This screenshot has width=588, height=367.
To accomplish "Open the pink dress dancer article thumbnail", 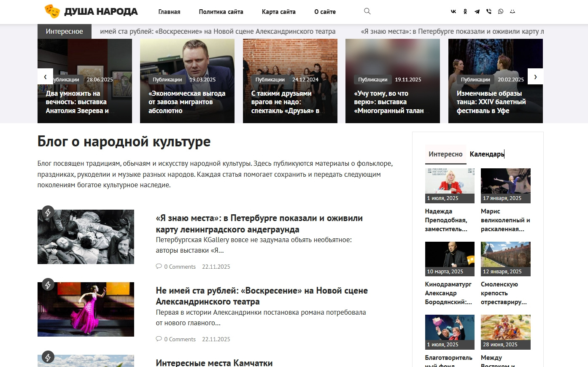I will point(86,309).
